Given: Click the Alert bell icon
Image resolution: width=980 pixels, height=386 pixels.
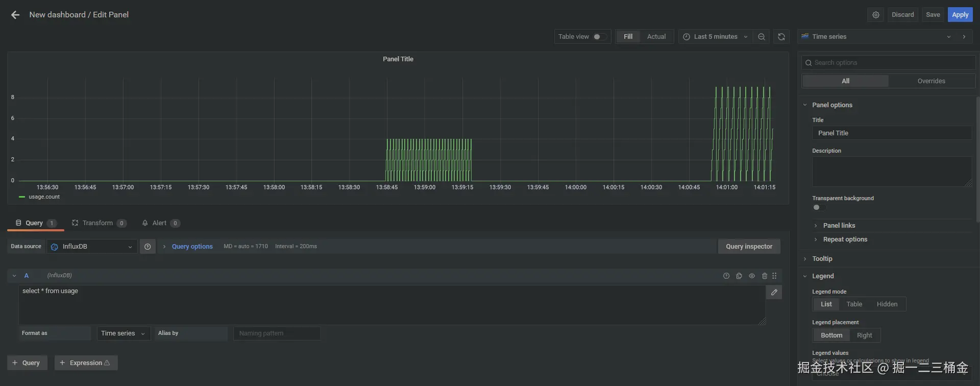Looking at the screenshot, I should (x=145, y=223).
